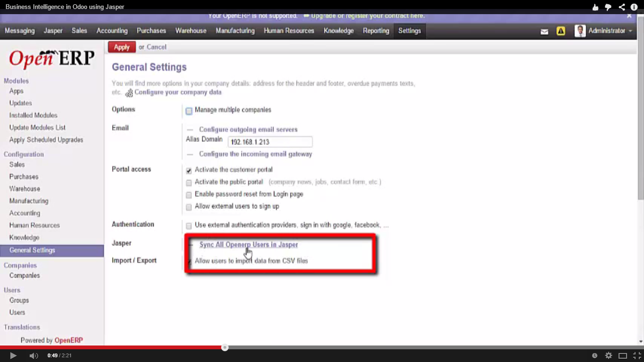Open Users item under Users section
644x362 pixels.
point(17,313)
